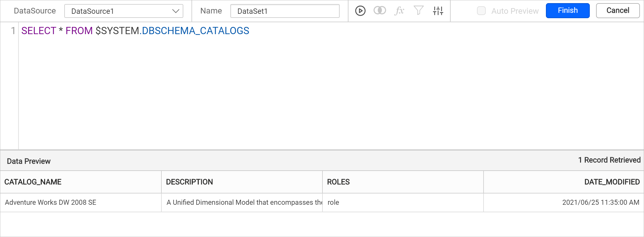644x237 pixels.
Task: Select the ROLES column header
Action: (x=403, y=182)
